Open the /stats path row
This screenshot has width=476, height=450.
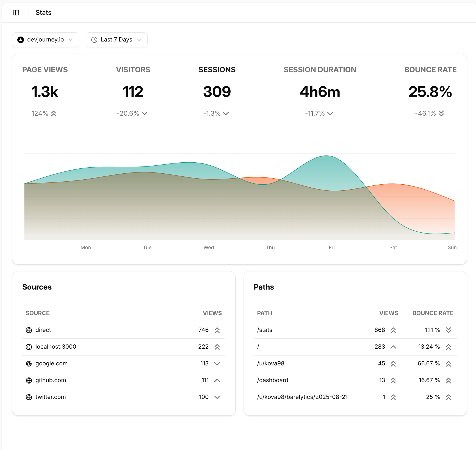pos(265,330)
